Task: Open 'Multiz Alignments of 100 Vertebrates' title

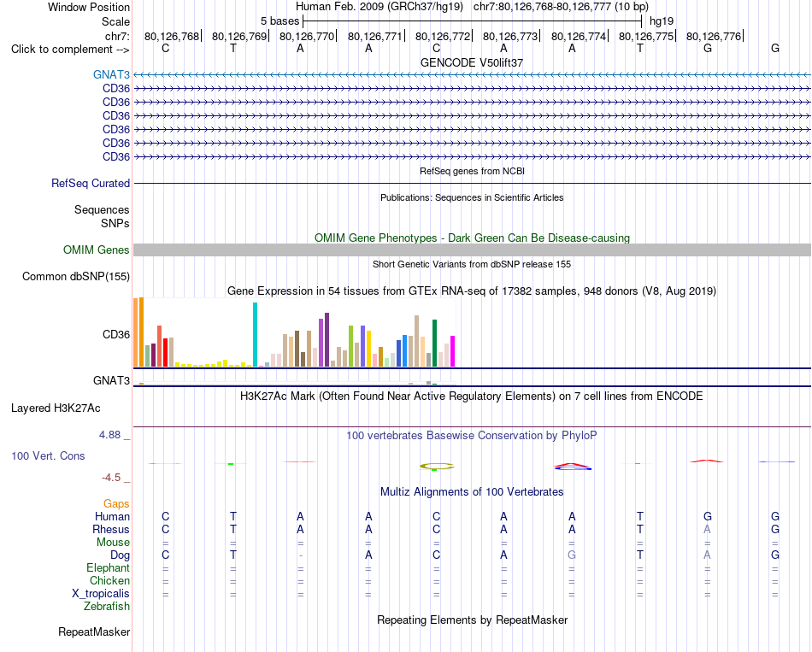Action: 472,492
